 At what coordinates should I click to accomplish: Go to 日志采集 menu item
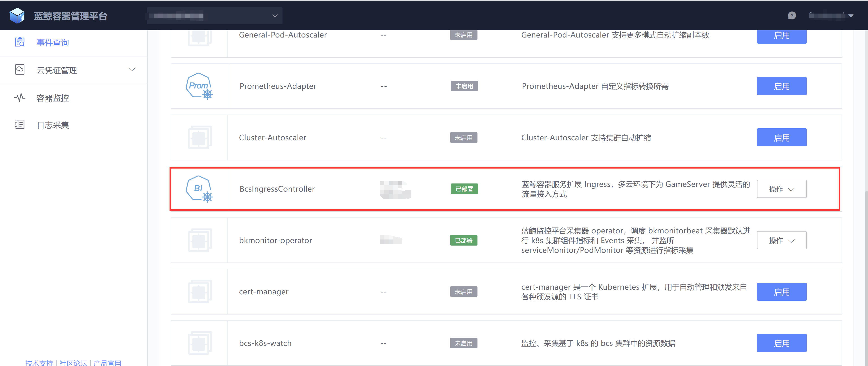pyautogui.click(x=53, y=125)
